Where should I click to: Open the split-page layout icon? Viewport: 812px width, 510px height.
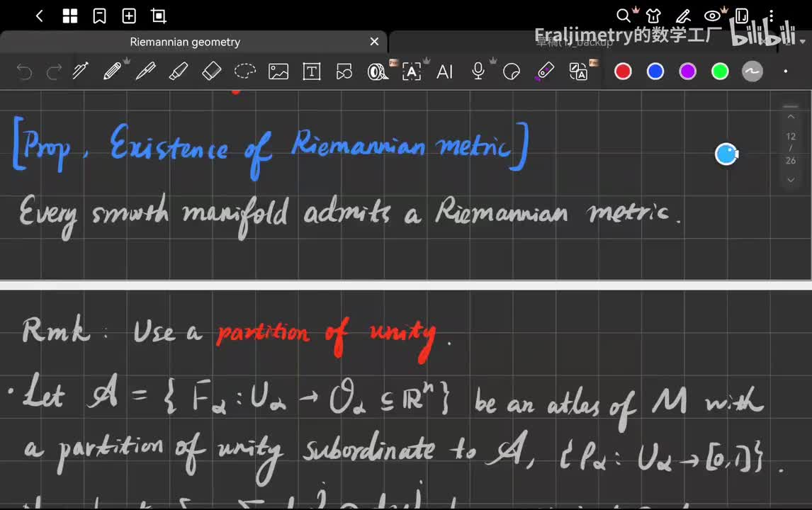pyautogui.click(x=742, y=16)
